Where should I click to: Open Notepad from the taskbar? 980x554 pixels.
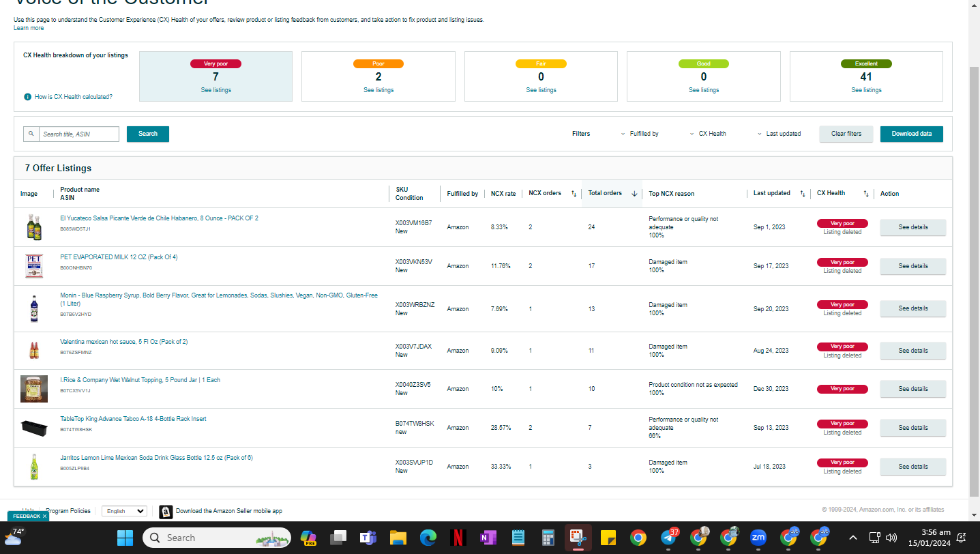click(x=518, y=538)
